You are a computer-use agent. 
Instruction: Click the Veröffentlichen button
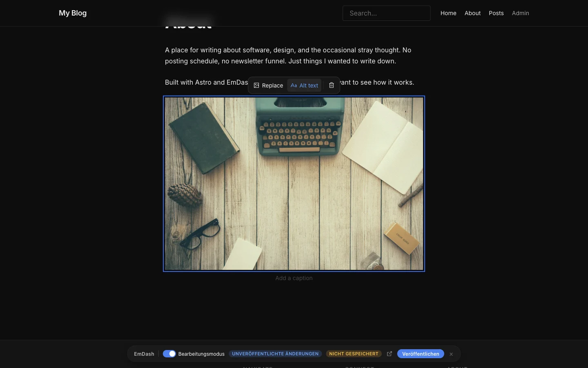point(421,354)
